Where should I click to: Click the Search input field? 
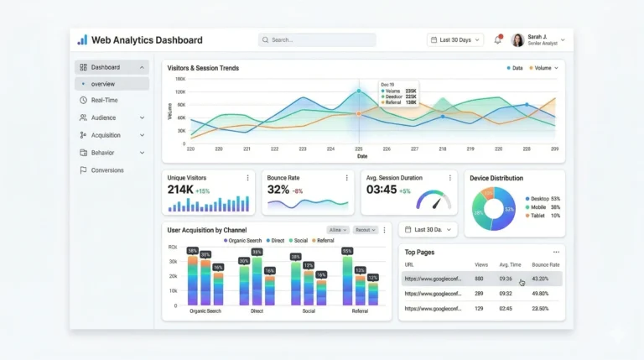[317, 40]
